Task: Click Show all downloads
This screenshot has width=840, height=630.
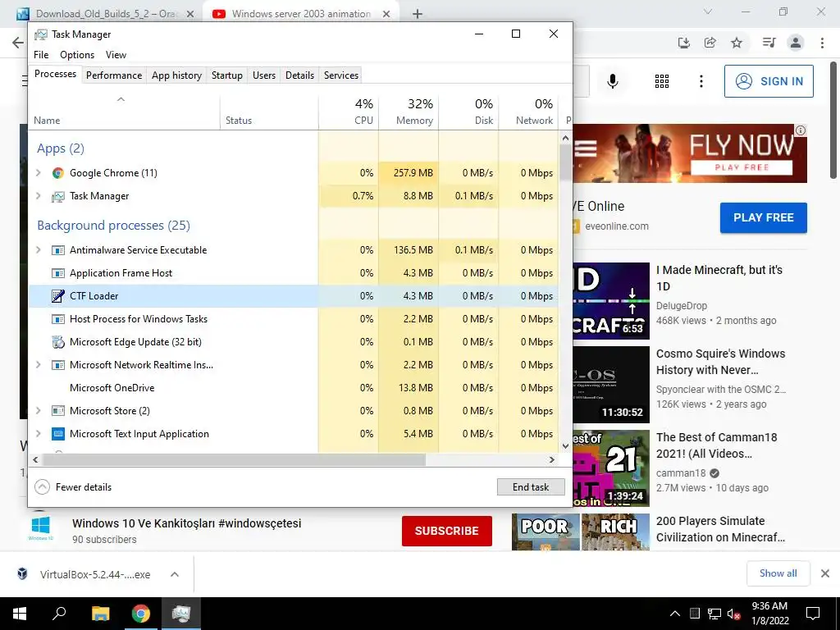Action: 778,573
